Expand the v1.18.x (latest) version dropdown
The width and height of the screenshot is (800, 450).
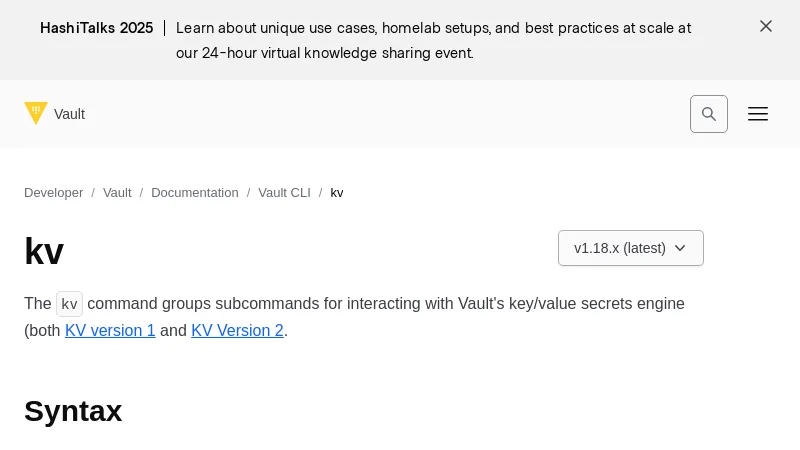coord(620,248)
